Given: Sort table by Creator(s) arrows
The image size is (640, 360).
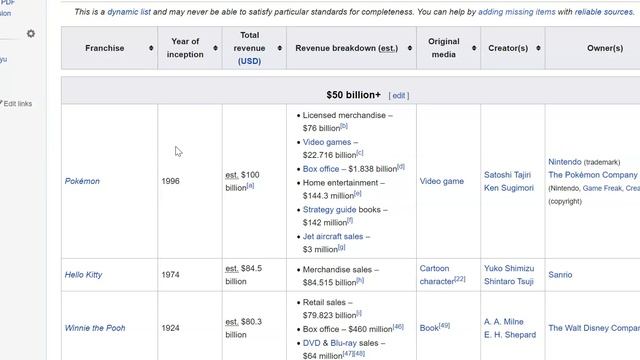Looking at the screenshot, I should 538,48.
